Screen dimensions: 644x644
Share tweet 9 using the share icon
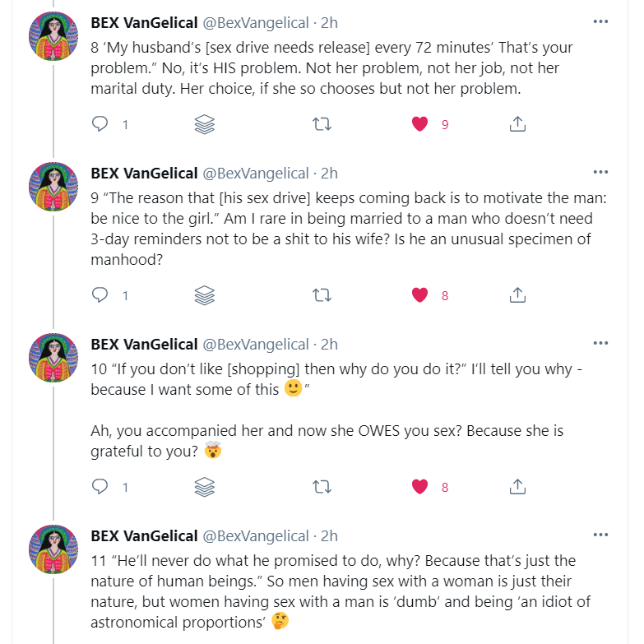click(517, 294)
